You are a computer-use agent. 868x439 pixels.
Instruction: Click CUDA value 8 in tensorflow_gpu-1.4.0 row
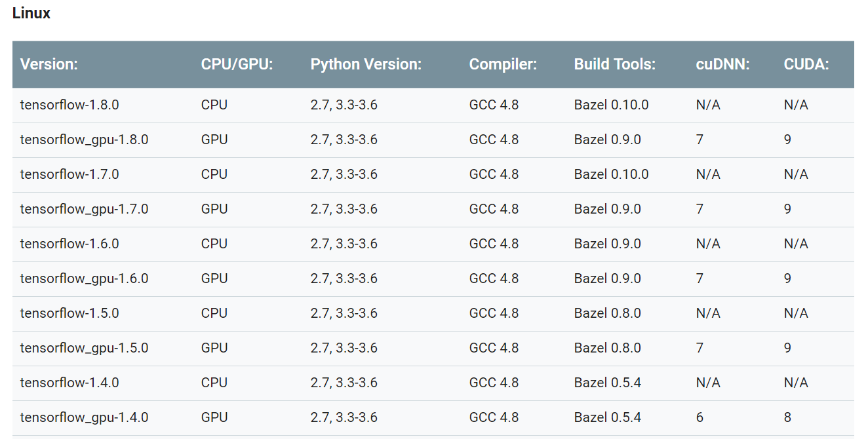(787, 417)
